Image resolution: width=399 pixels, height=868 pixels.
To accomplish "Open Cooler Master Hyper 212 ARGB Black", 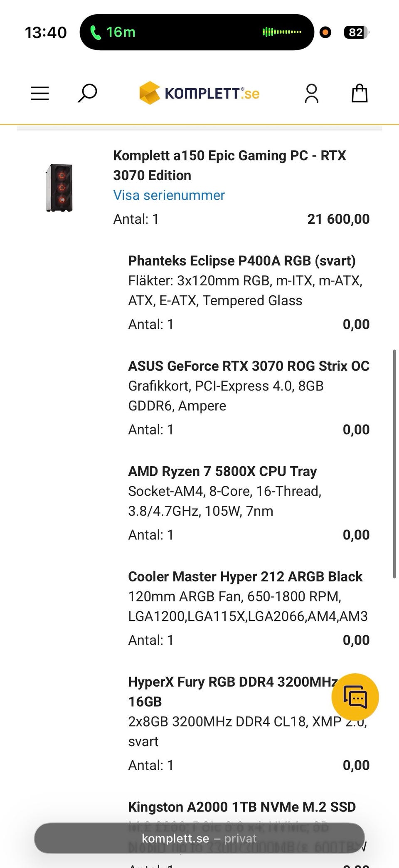I will pyautogui.click(x=245, y=576).
